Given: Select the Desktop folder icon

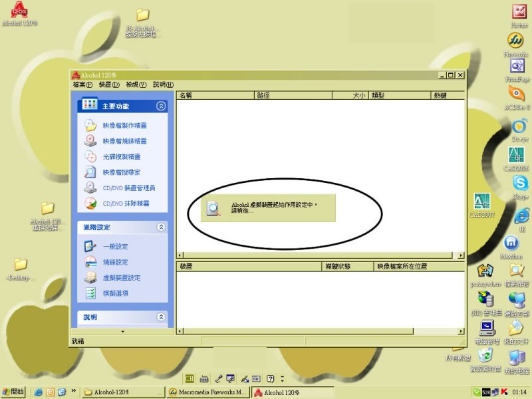Looking at the screenshot, I should [x=20, y=269].
